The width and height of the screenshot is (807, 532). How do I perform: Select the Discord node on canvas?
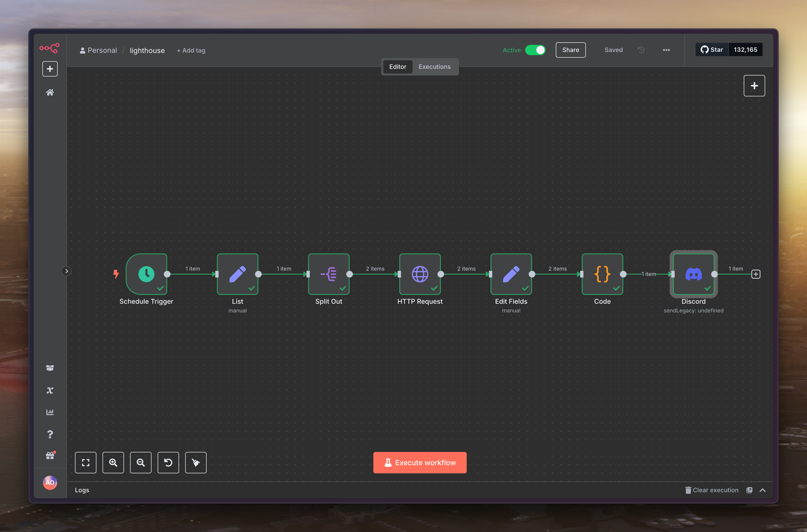[x=693, y=274]
